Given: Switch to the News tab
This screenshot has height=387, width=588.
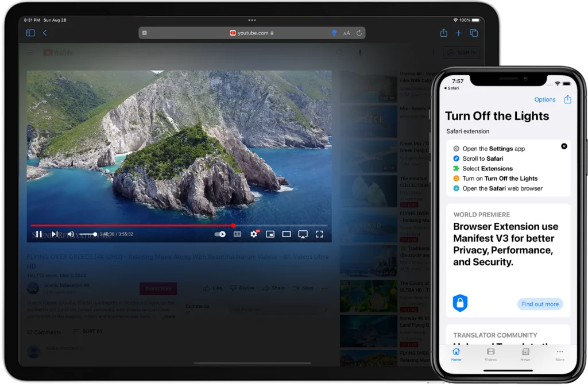Looking at the screenshot, I should click(x=525, y=354).
